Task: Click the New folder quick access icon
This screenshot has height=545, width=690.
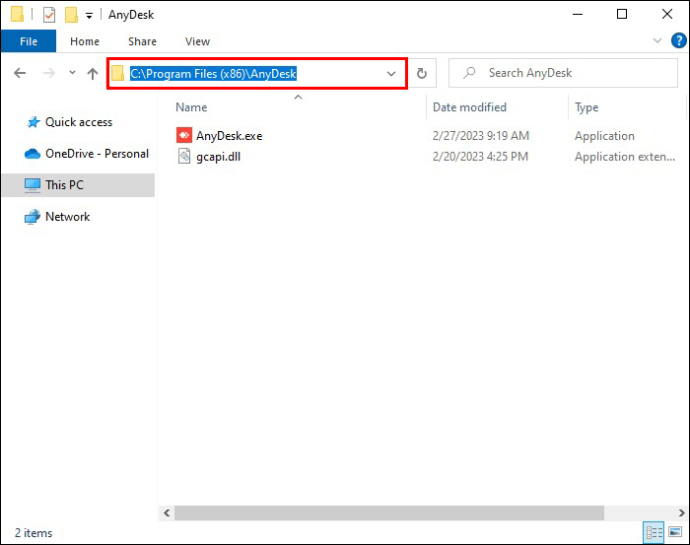Action: [71, 15]
